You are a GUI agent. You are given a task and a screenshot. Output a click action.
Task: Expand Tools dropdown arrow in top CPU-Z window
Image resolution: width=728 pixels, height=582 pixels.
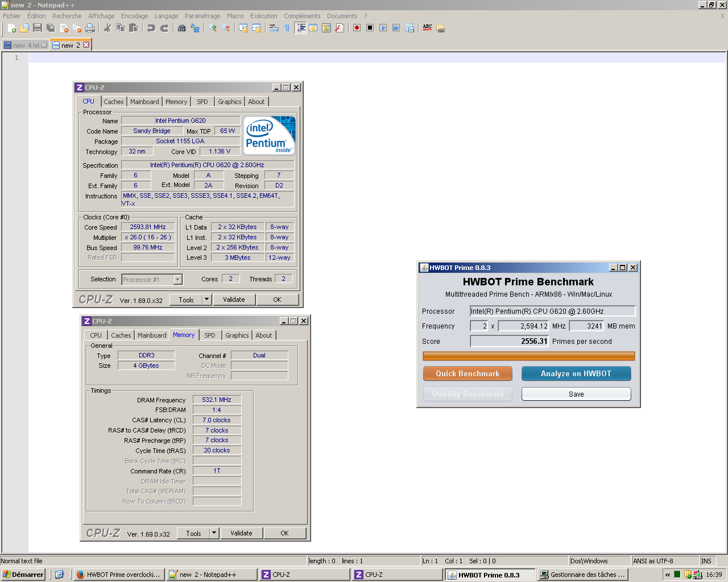207,300
